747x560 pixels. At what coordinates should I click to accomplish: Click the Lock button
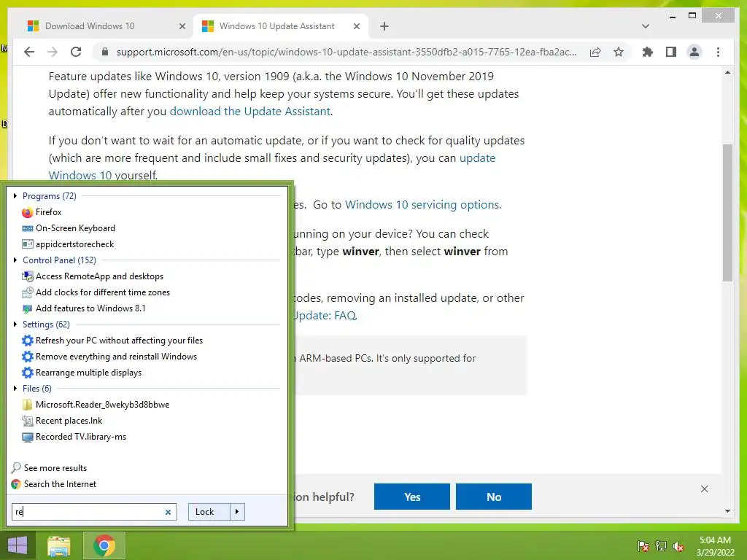coord(209,511)
